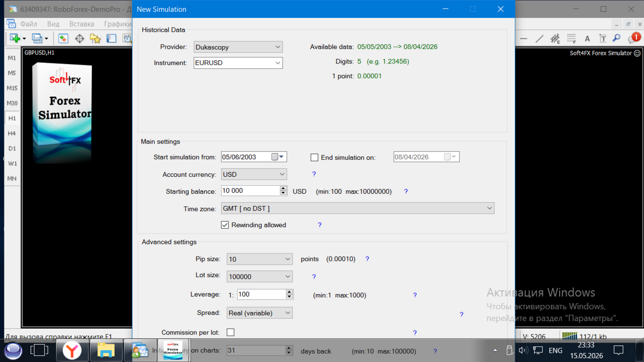The width and height of the screenshot is (644, 362).
Task: Uncheck Rewinding allowed
Action: click(x=225, y=225)
